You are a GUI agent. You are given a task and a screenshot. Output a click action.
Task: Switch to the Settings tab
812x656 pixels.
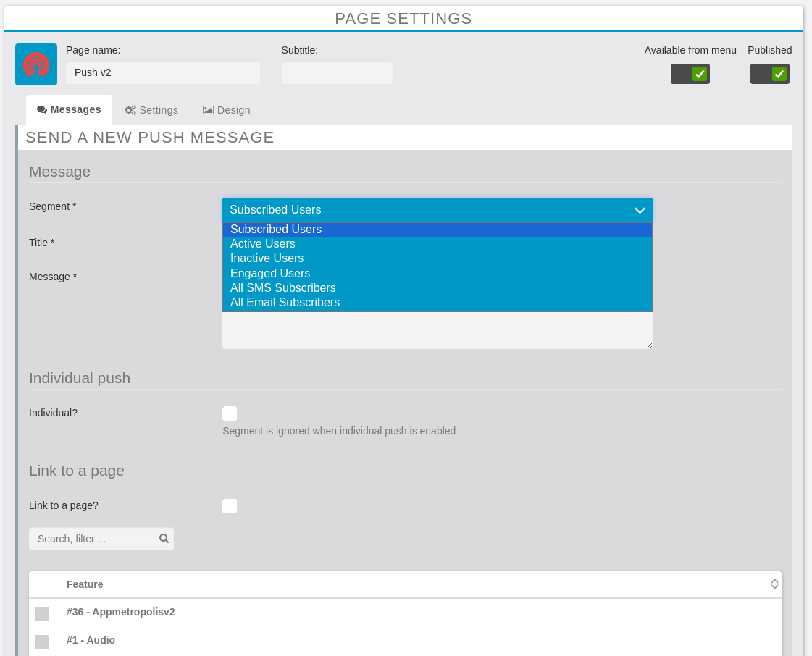coord(151,110)
